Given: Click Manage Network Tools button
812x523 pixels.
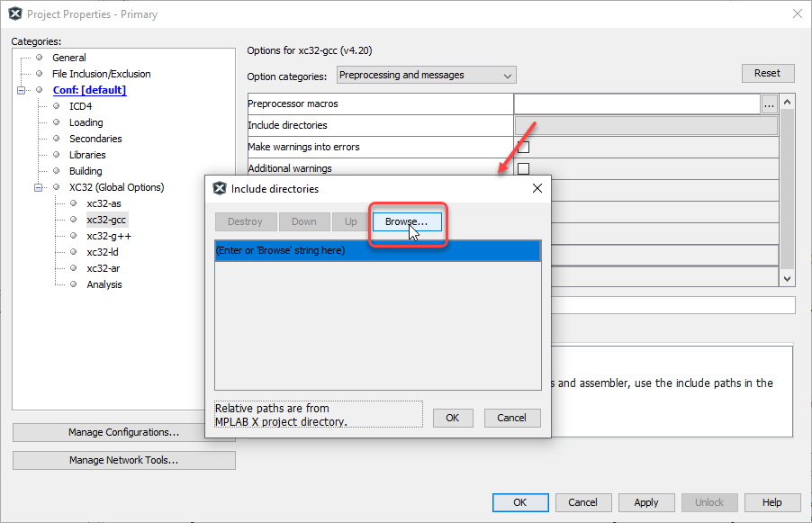Looking at the screenshot, I should click(123, 460).
